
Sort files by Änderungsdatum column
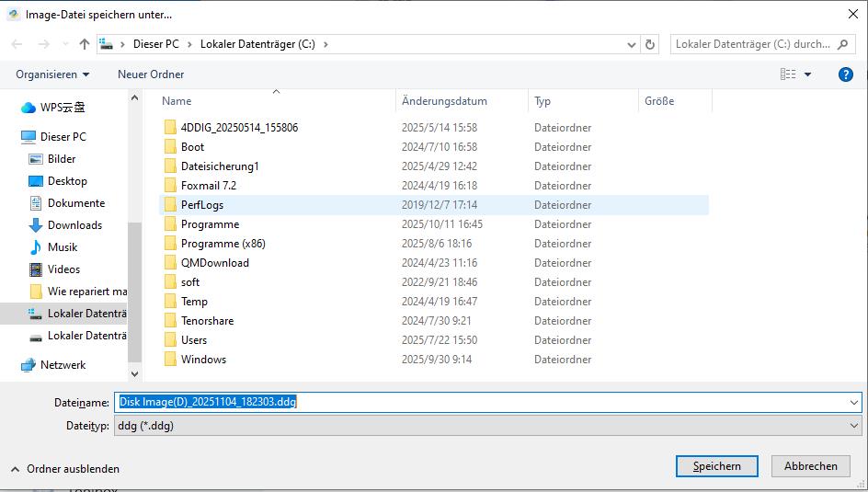444,101
